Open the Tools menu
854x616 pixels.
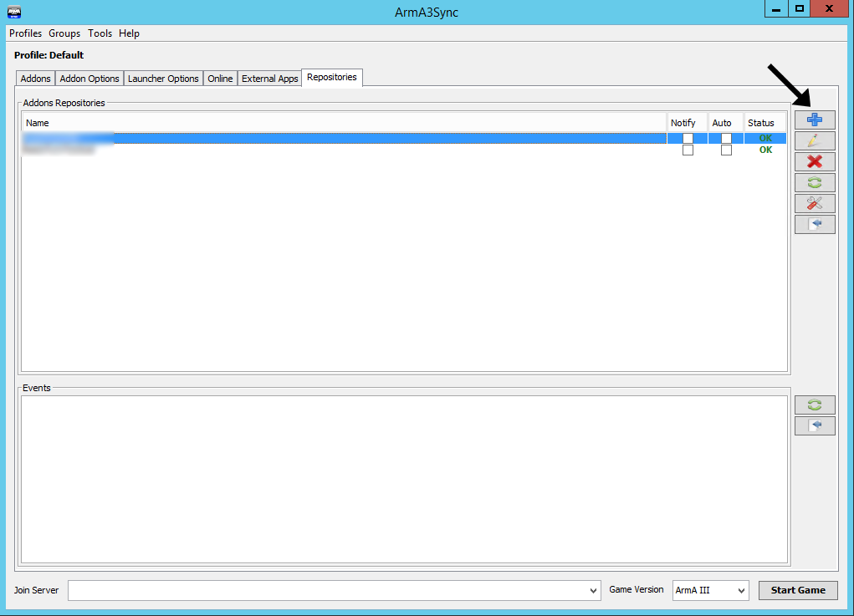pyautogui.click(x=100, y=33)
